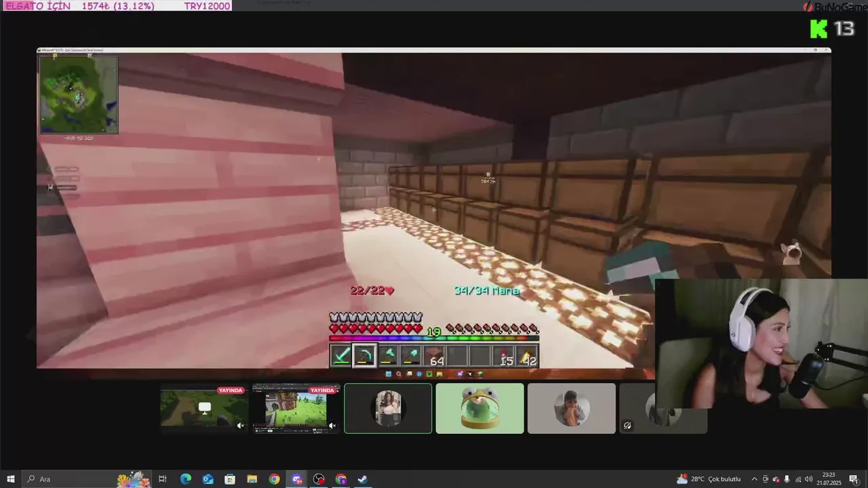Click the minimap in the game corner
The image size is (868, 488).
point(78,94)
